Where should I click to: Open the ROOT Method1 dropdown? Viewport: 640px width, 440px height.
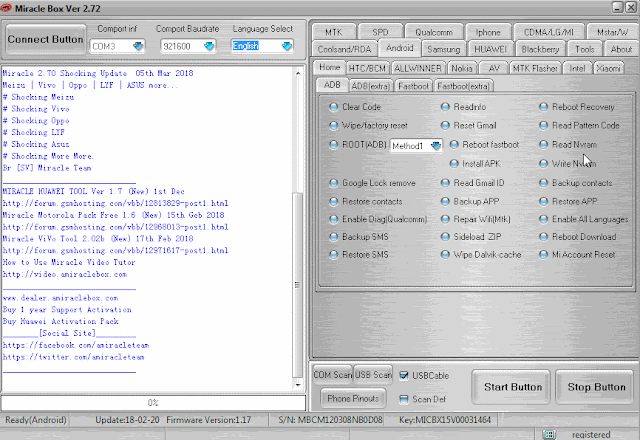click(x=436, y=146)
